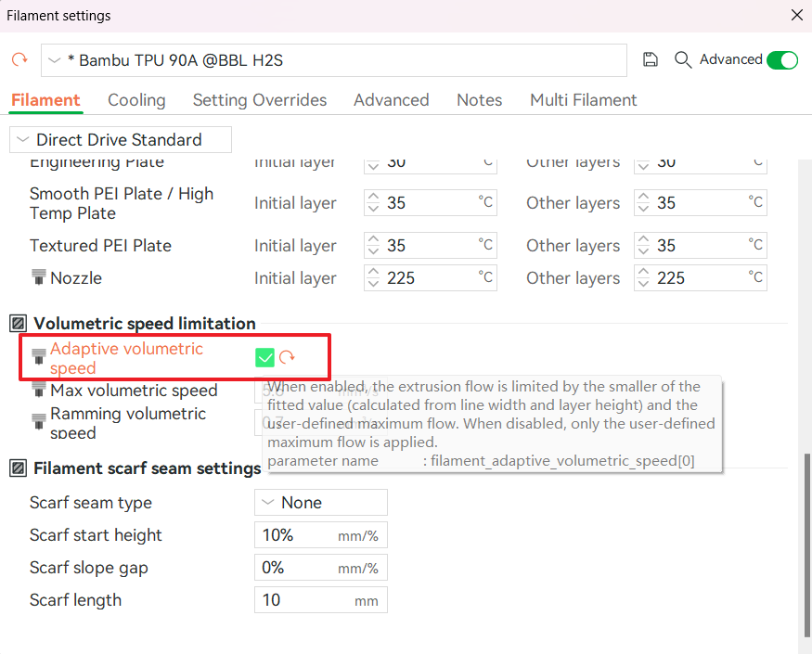
Task: Increase Nozzle other layers temperature
Action: [x=643, y=272]
